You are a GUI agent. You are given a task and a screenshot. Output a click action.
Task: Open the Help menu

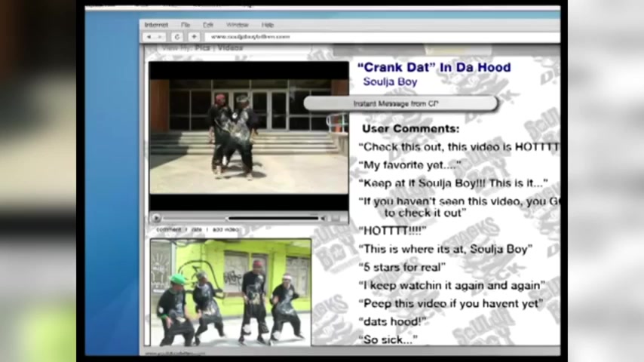[268, 25]
